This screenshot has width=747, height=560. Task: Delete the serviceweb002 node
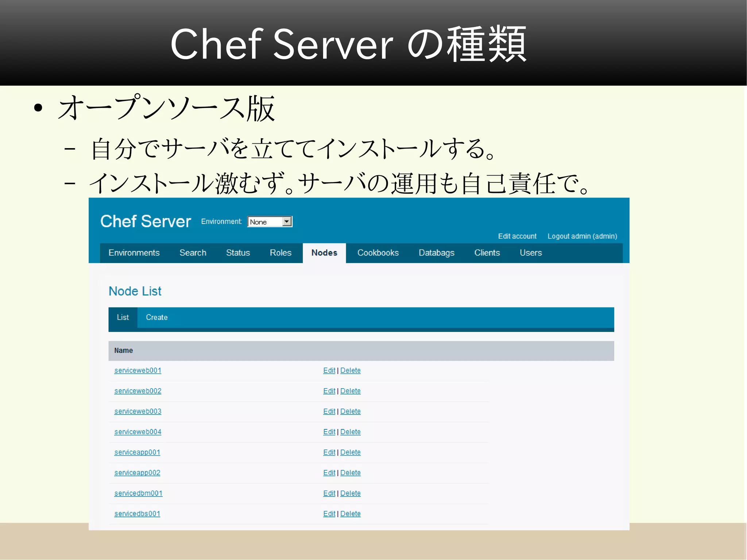click(350, 391)
